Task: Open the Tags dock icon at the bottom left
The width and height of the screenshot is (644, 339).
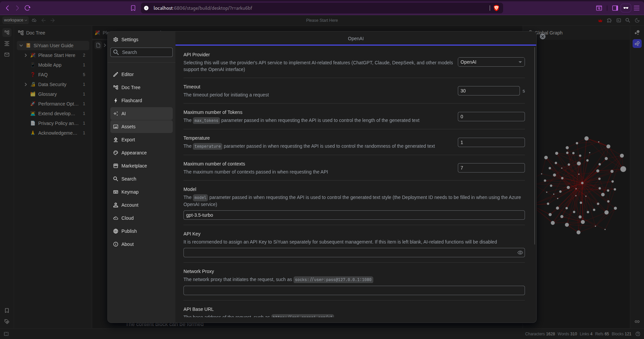Action: pyautogui.click(x=7, y=322)
